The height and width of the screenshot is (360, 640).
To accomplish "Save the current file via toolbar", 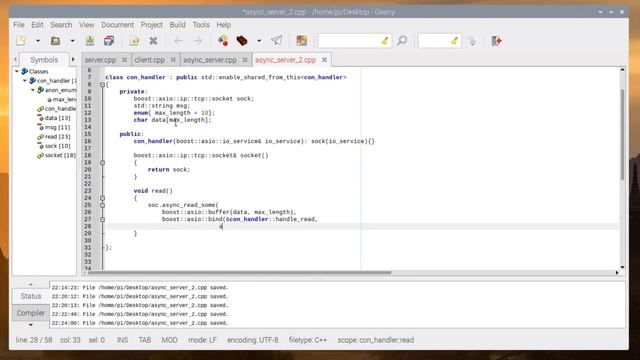I will (90, 40).
